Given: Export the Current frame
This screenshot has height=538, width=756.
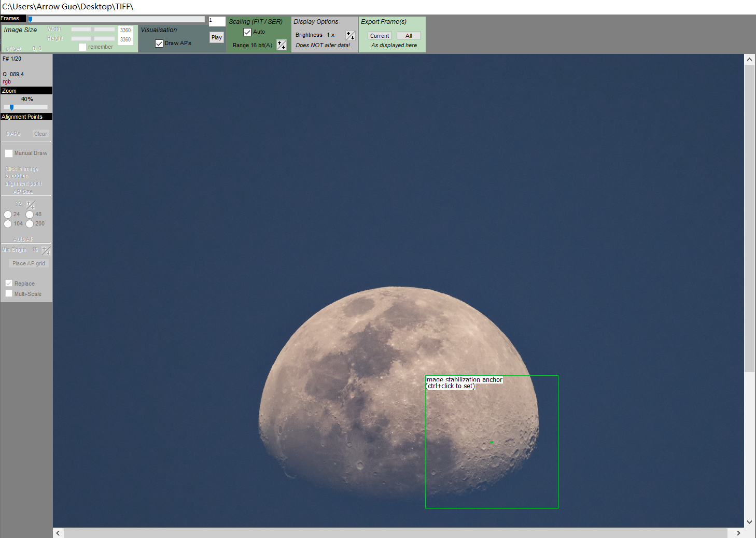Looking at the screenshot, I should tap(380, 36).
